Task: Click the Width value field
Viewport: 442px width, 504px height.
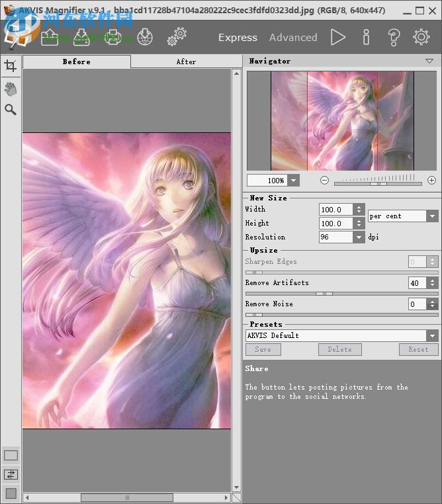Action: pos(336,210)
